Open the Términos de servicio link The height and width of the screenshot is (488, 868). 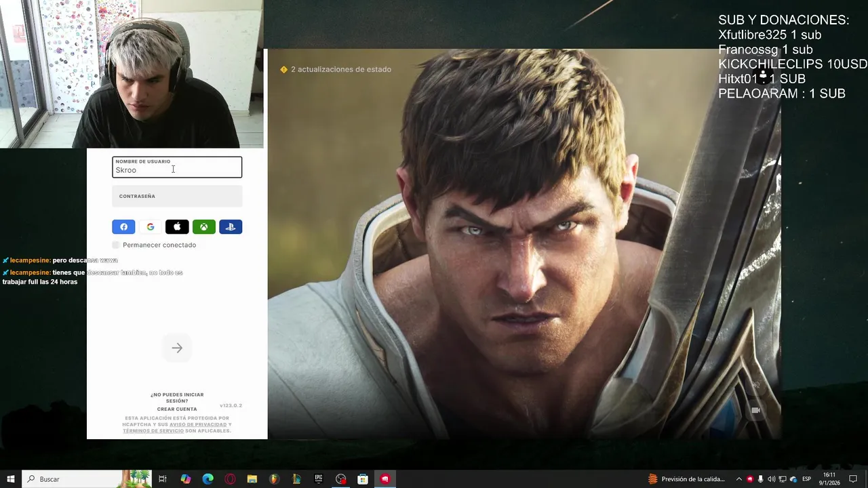click(x=153, y=430)
